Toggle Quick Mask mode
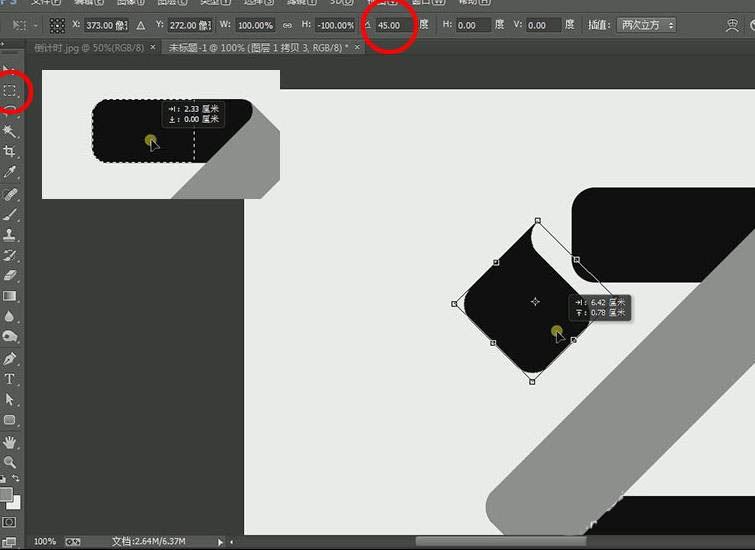The width and height of the screenshot is (755, 550). click(x=10, y=522)
